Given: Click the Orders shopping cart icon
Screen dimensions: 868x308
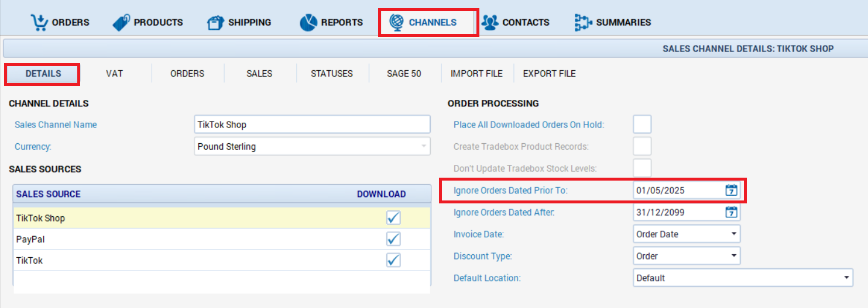Looking at the screenshot, I should pos(39,22).
